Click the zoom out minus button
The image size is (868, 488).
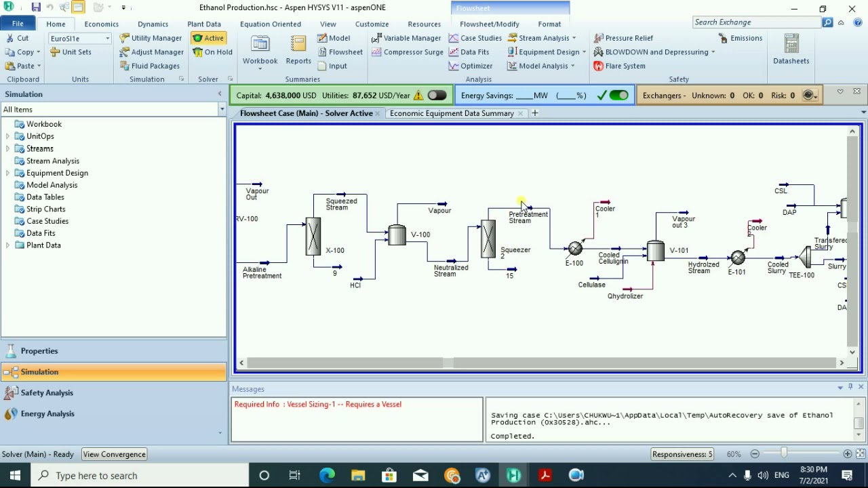(755, 454)
